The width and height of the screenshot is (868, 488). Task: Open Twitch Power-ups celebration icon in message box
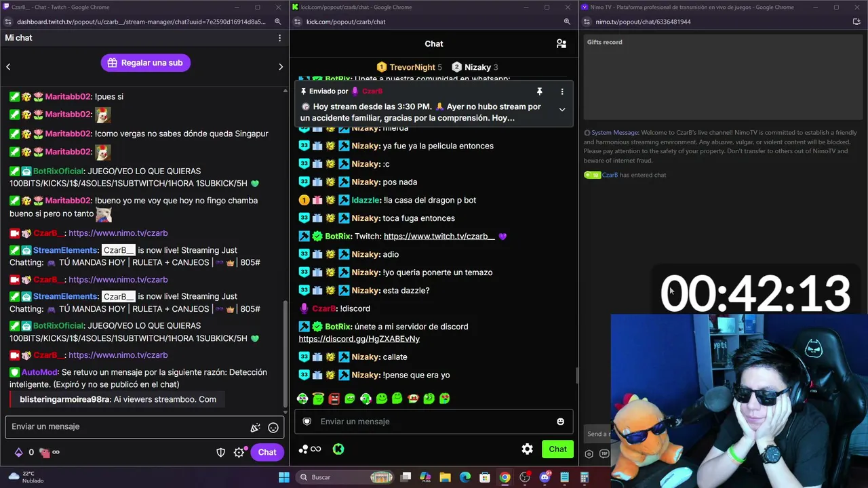(x=255, y=428)
